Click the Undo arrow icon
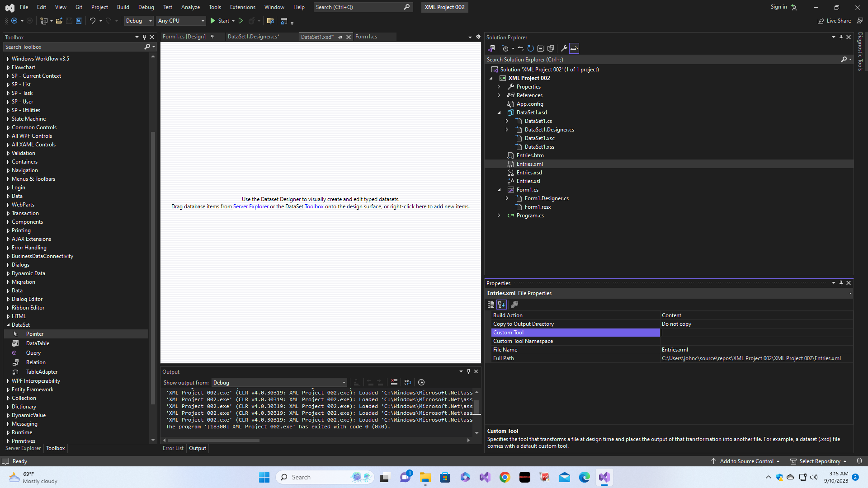 92,21
